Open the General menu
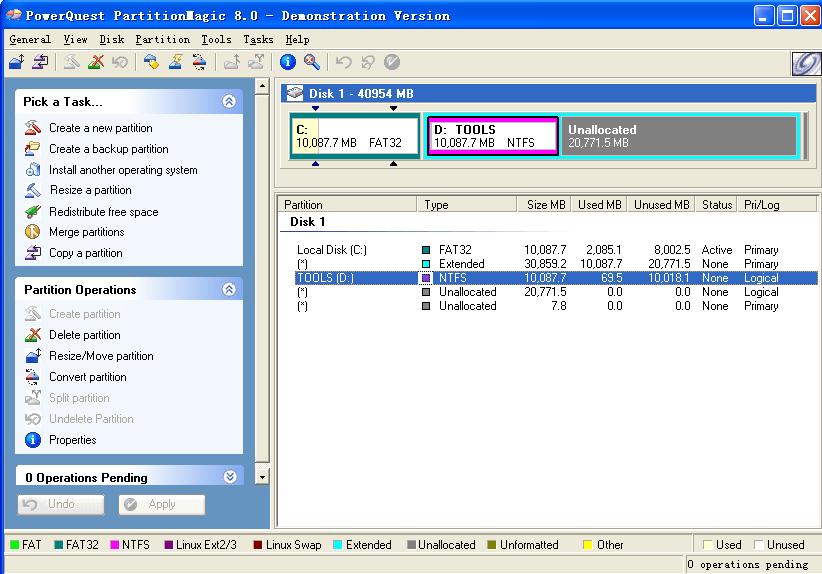This screenshot has width=822, height=574. pyautogui.click(x=30, y=39)
